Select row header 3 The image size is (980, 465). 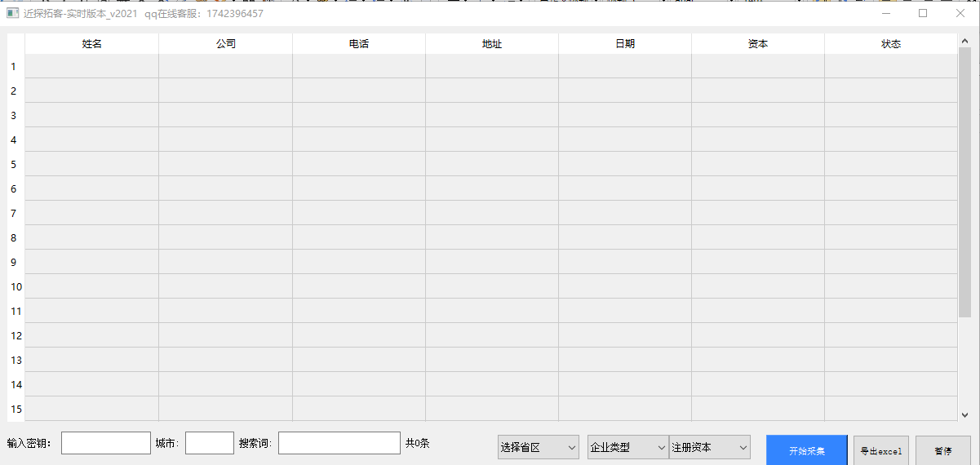click(16, 115)
